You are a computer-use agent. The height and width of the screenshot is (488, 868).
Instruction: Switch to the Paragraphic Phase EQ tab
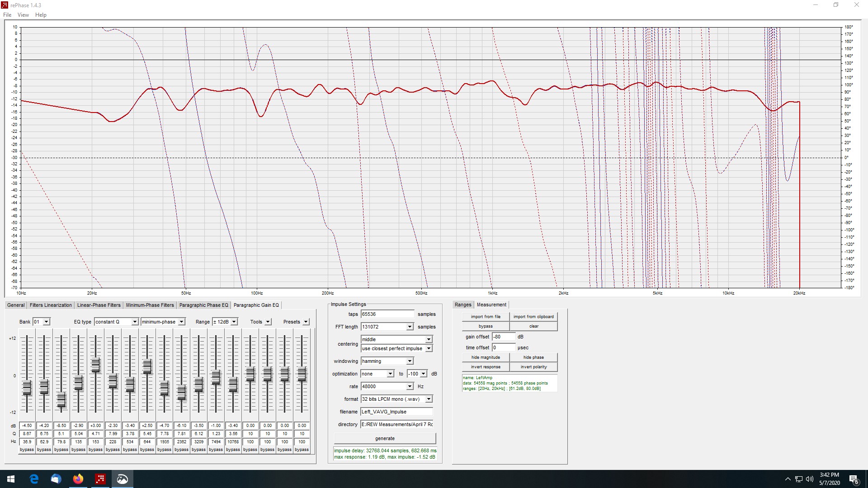point(204,305)
